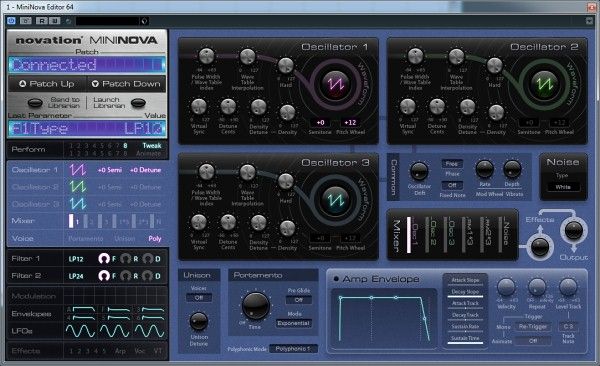Click the Osc 1 mixer level slider
Viewport: 600px width, 366px height.
point(409,235)
